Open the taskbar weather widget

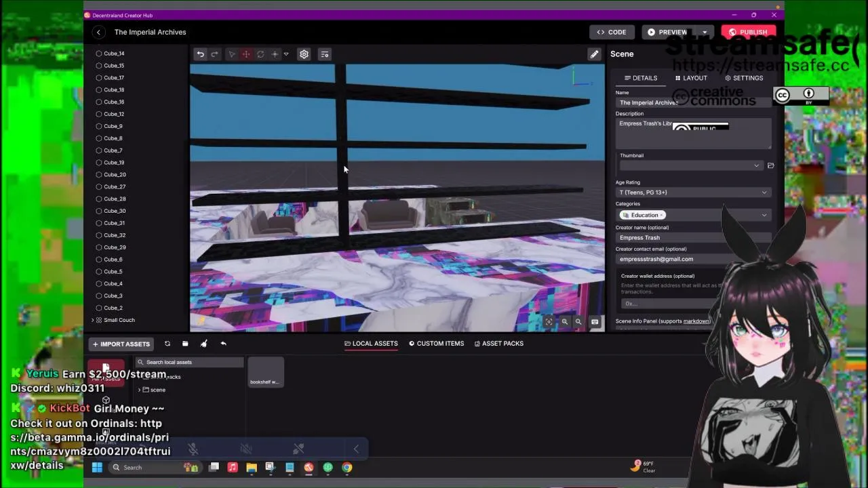tap(644, 467)
